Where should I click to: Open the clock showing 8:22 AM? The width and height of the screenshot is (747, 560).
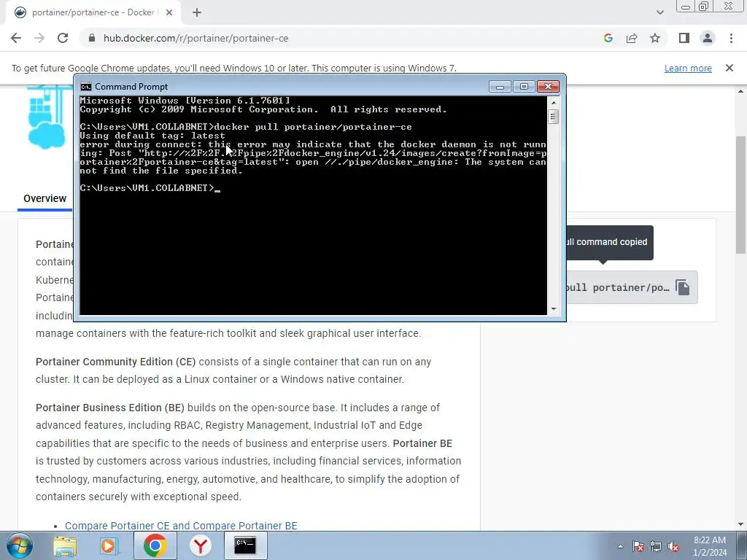[710, 546]
